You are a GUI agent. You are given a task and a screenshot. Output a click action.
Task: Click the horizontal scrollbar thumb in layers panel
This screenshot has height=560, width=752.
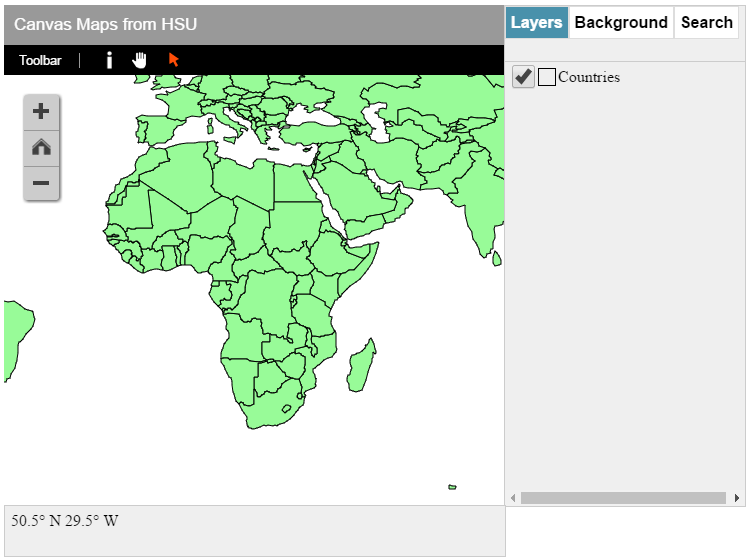623,498
